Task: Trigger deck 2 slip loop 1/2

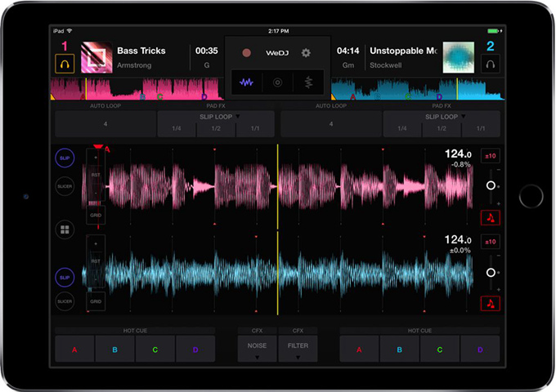Action: (x=442, y=129)
